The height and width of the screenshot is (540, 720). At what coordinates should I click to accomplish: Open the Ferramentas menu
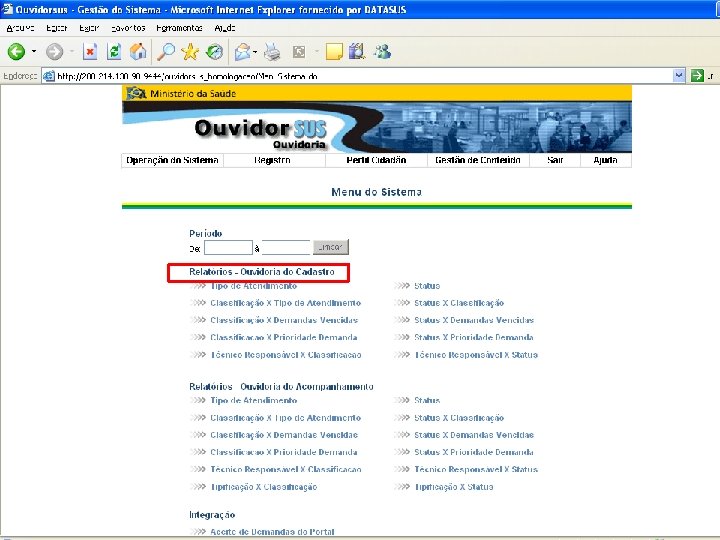(179, 28)
